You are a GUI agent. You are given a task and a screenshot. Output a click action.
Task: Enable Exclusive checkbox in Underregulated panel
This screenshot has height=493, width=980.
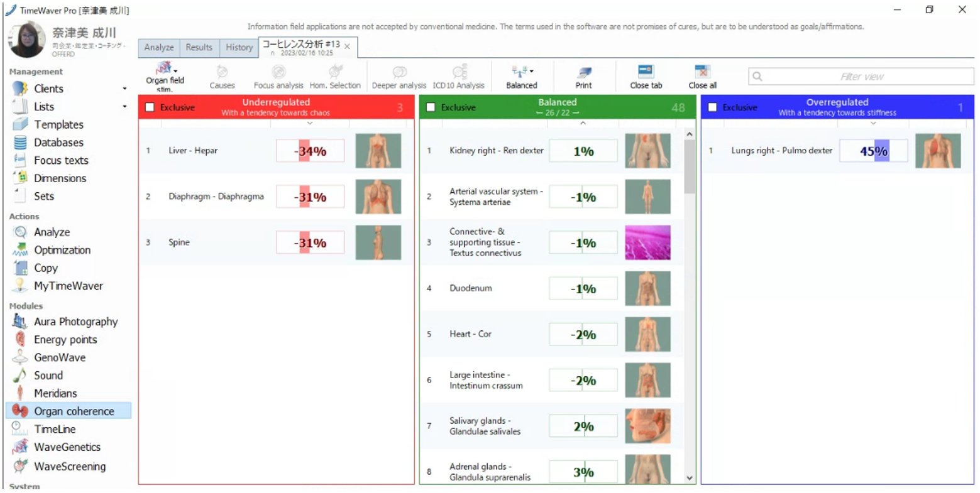(150, 107)
